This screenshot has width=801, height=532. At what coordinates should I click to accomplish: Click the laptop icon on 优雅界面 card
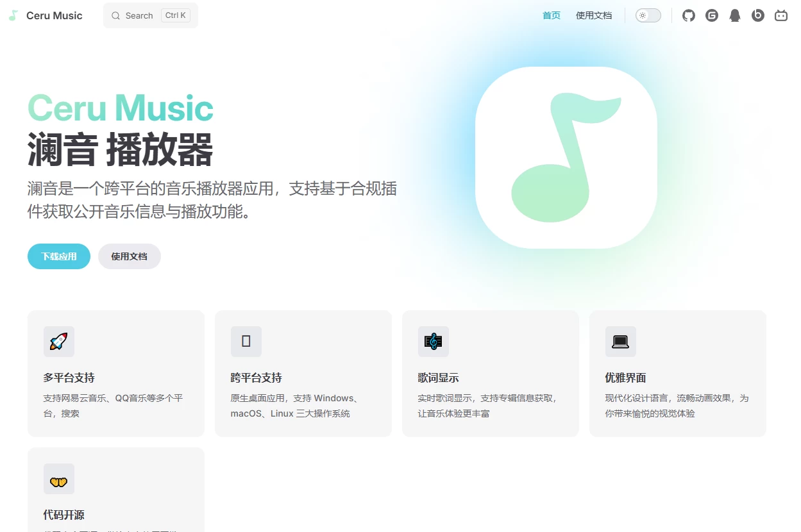620,342
